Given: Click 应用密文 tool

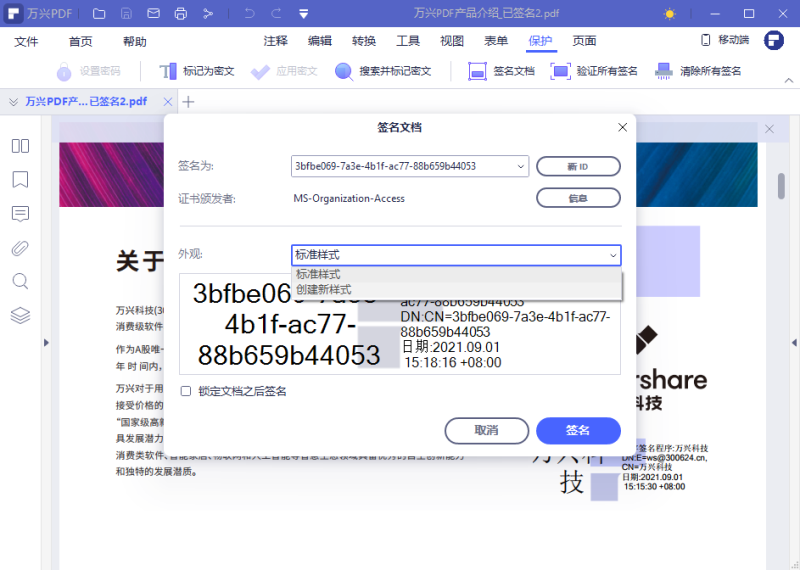Looking at the screenshot, I should [284, 71].
